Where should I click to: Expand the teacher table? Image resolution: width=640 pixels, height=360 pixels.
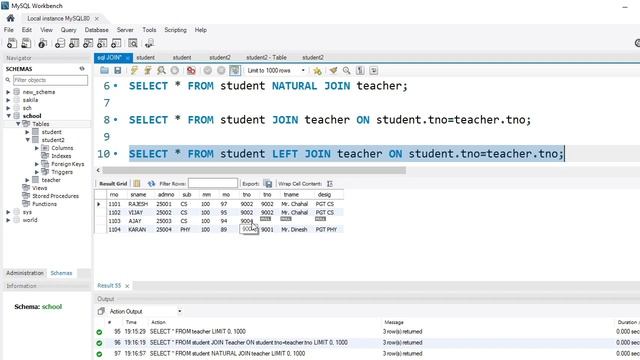[x=27, y=180]
